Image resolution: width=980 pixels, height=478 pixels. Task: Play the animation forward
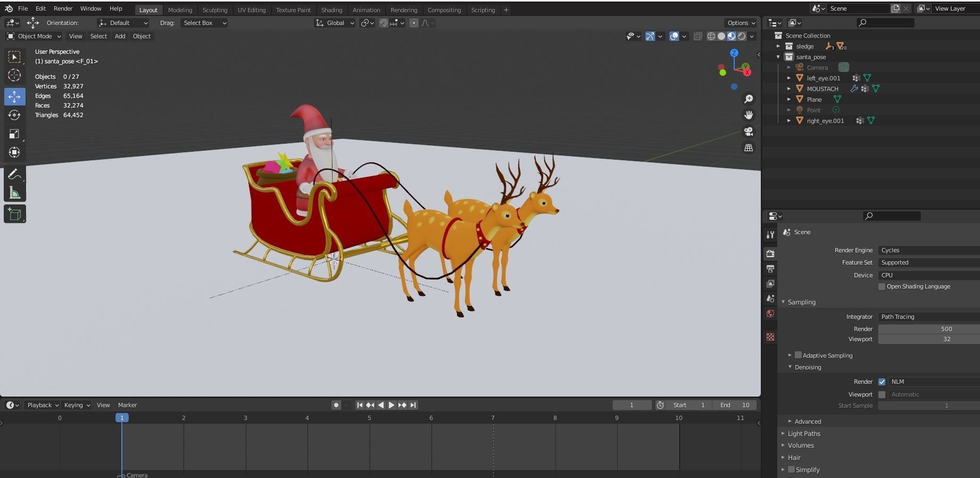pyautogui.click(x=392, y=405)
